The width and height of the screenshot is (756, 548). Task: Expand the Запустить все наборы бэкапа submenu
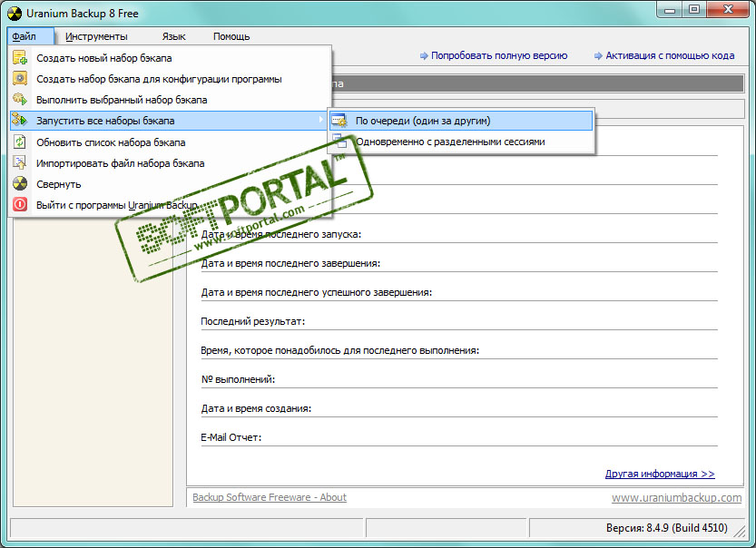(171, 121)
